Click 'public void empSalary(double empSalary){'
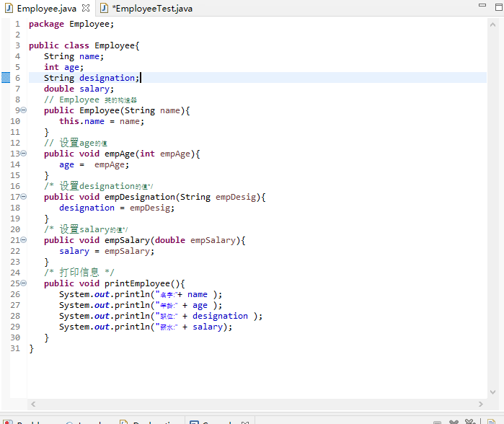 [145, 240]
